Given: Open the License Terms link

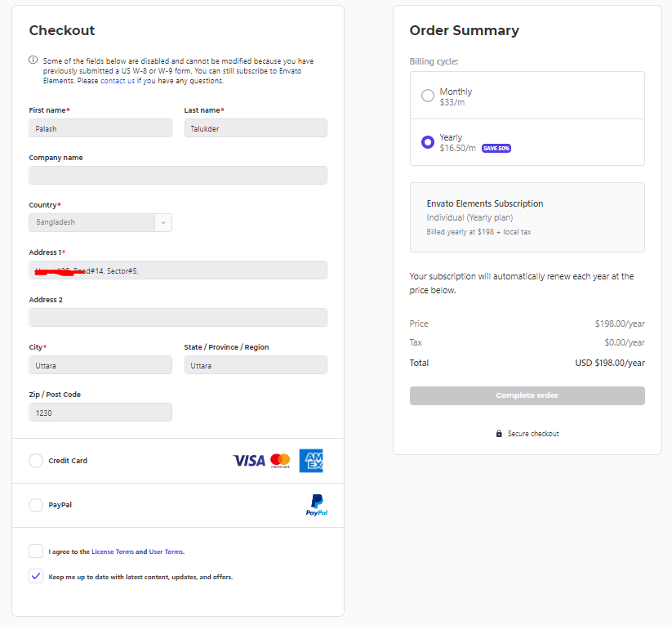Looking at the screenshot, I should pos(113,551).
